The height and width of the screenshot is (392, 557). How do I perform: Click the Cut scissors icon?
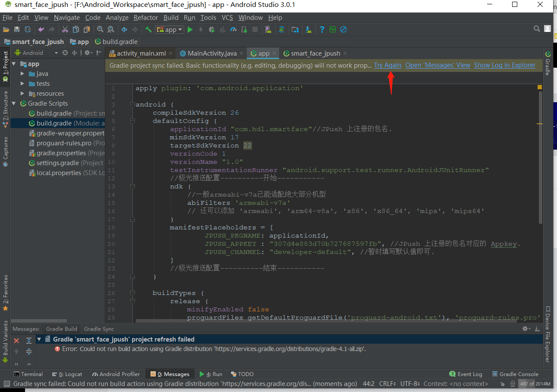(65, 29)
